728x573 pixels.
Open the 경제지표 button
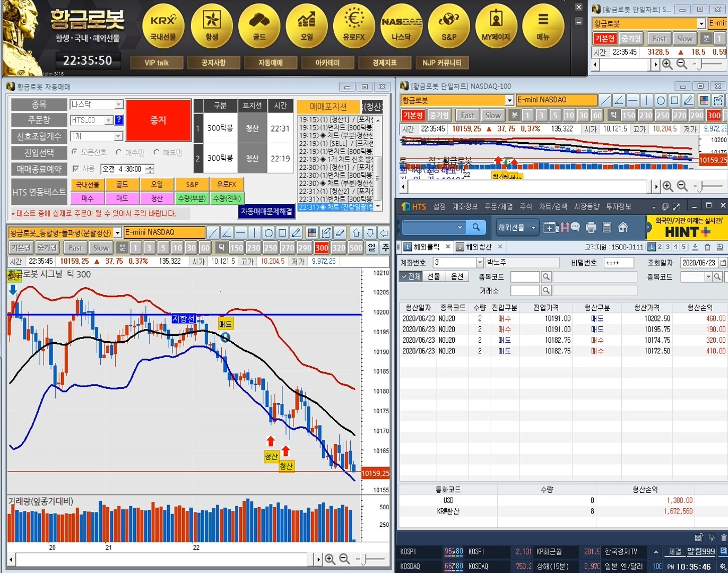pos(385,63)
